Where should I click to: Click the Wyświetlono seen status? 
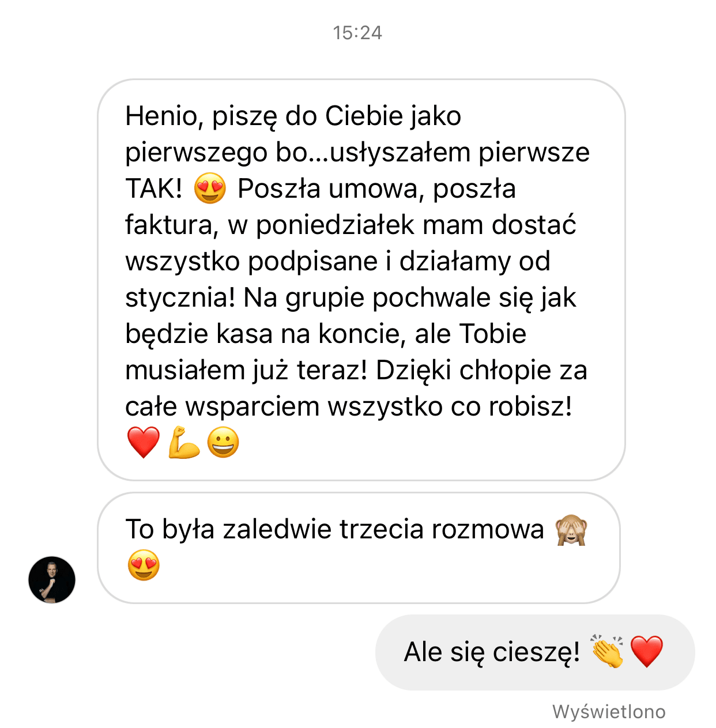(609, 712)
